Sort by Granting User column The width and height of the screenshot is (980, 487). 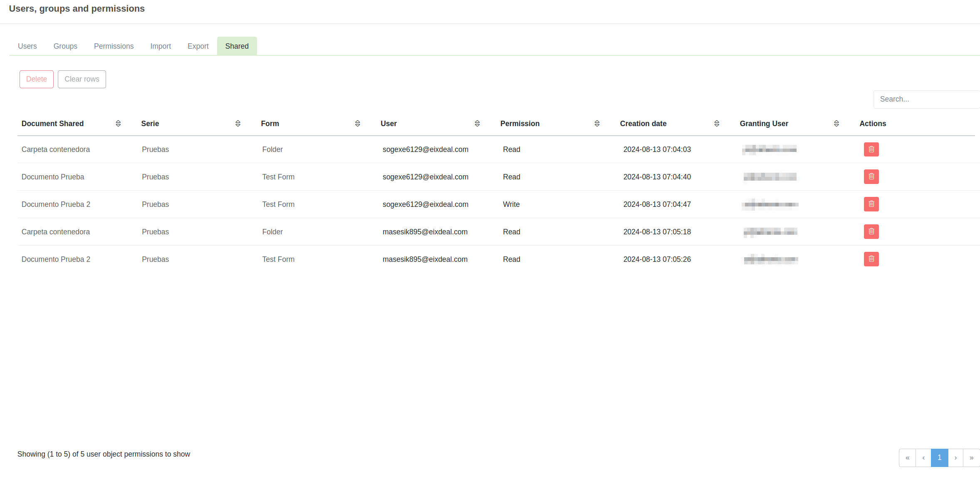tap(836, 124)
